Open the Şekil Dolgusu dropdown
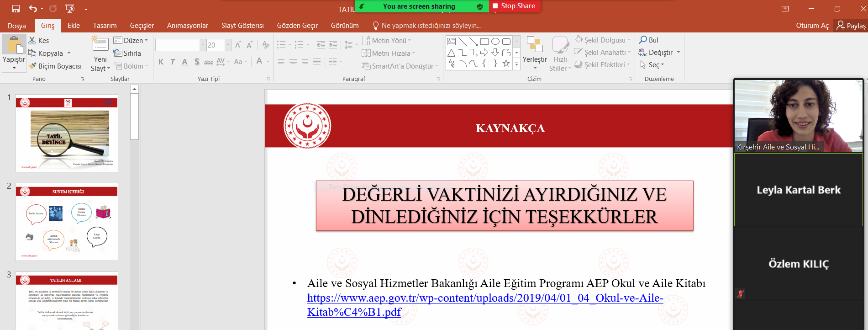Screen dimensions: 868x330 (x=629, y=40)
